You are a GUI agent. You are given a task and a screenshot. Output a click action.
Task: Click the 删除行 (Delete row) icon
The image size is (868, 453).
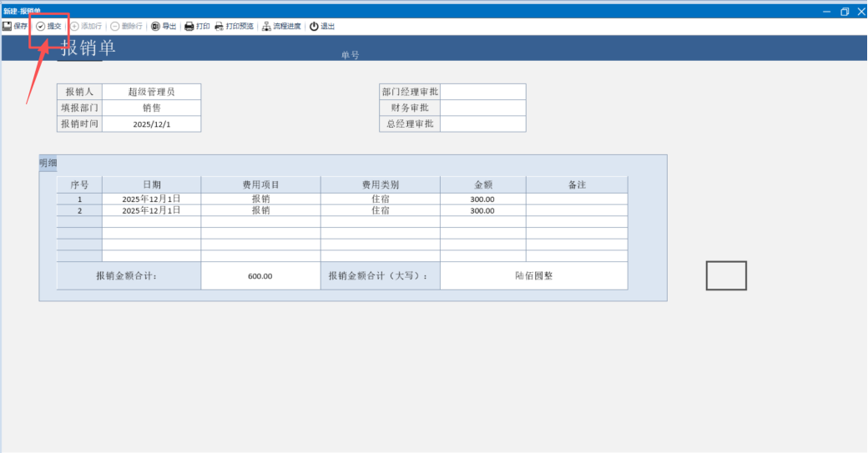click(x=126, y=26)
